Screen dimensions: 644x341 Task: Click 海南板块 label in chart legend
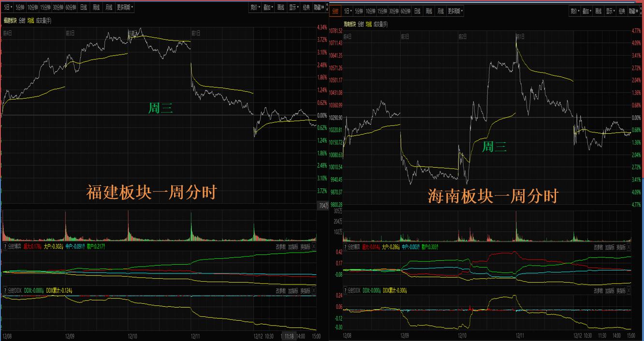point(350,24)
